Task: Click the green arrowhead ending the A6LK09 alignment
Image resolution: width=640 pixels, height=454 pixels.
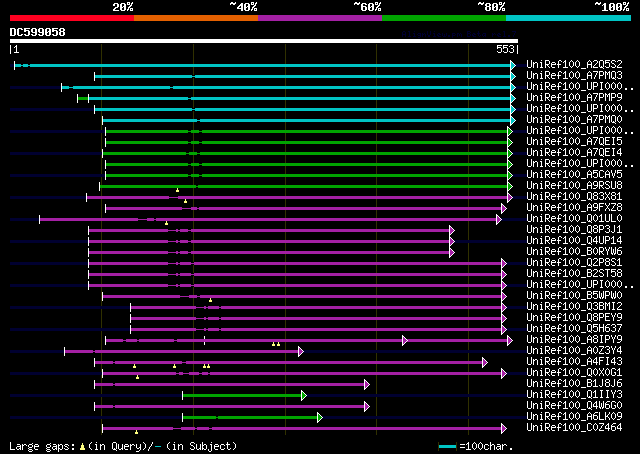Action: point(320,418)
